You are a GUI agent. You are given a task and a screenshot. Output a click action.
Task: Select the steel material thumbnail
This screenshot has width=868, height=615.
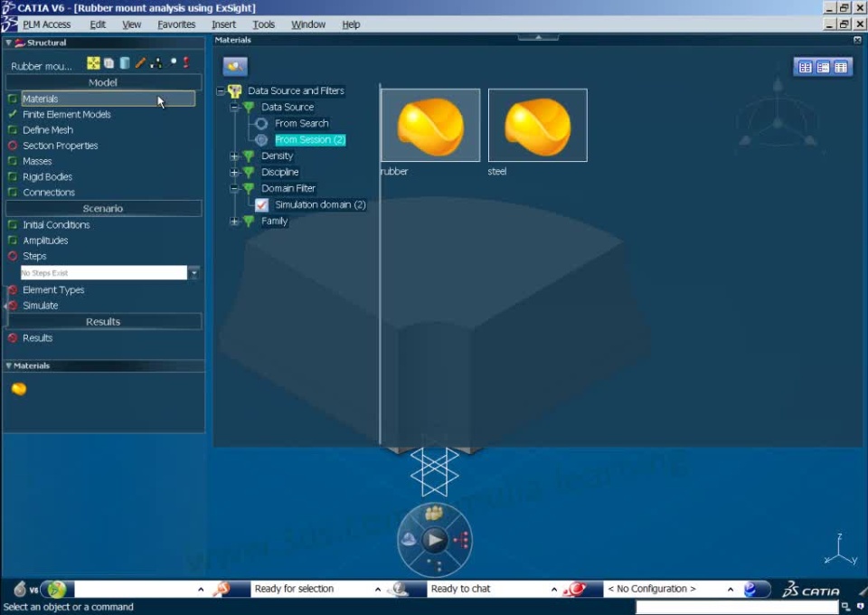537,126
